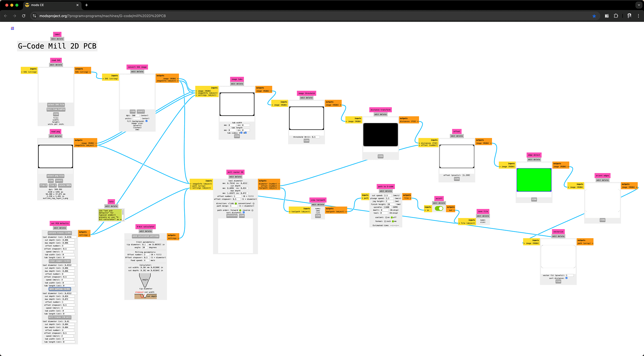Image resolution: width=644 pixels, height=356 pixels.
Task: Click edit delete bar under set PCB defaults
Action: (x=60, y=228)
